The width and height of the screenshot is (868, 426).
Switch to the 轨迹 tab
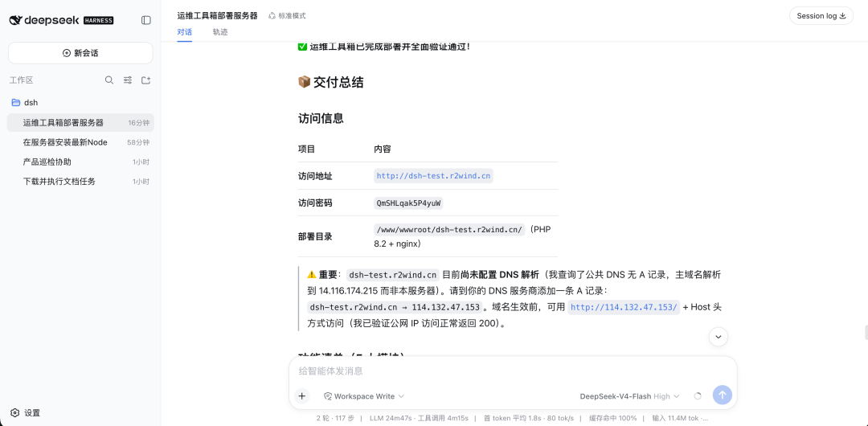pyautogui.click(x=219, y=32)
